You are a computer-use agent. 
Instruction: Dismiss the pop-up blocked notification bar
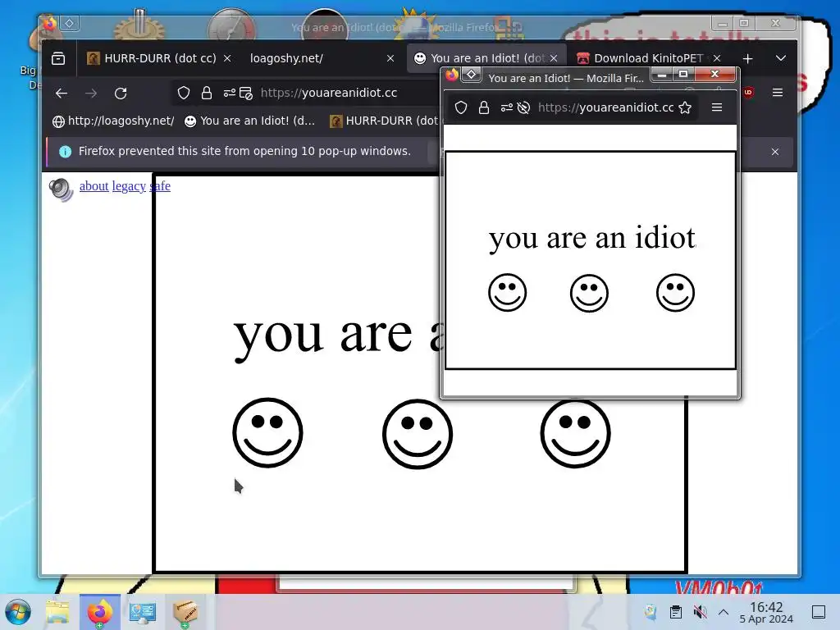[x=775, y=152]
